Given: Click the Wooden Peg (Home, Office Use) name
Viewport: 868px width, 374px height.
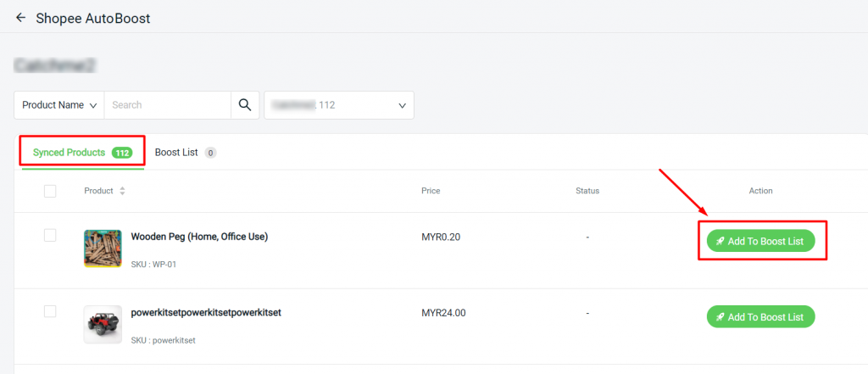Looking at the screenshot, I should pyautogui.click(x=199, y=237).
